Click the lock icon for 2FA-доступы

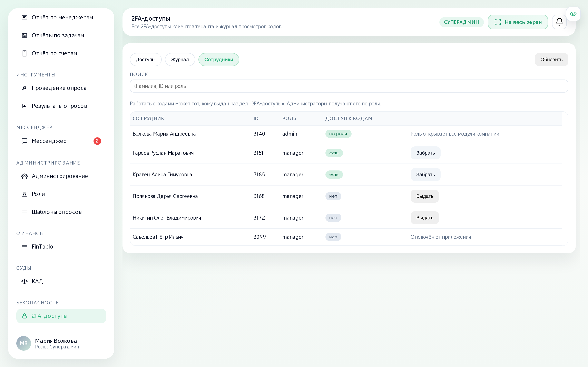[24, 316]
